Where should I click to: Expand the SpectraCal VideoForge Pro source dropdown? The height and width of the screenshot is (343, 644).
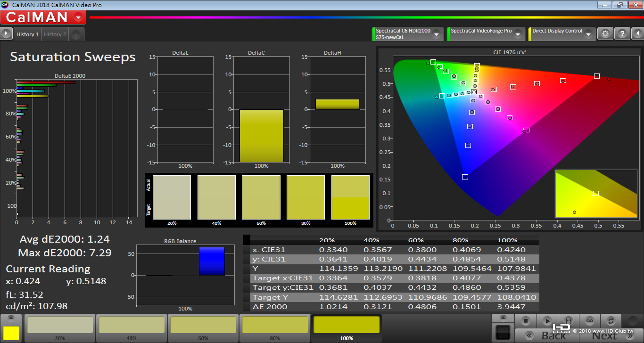[518, 34]
